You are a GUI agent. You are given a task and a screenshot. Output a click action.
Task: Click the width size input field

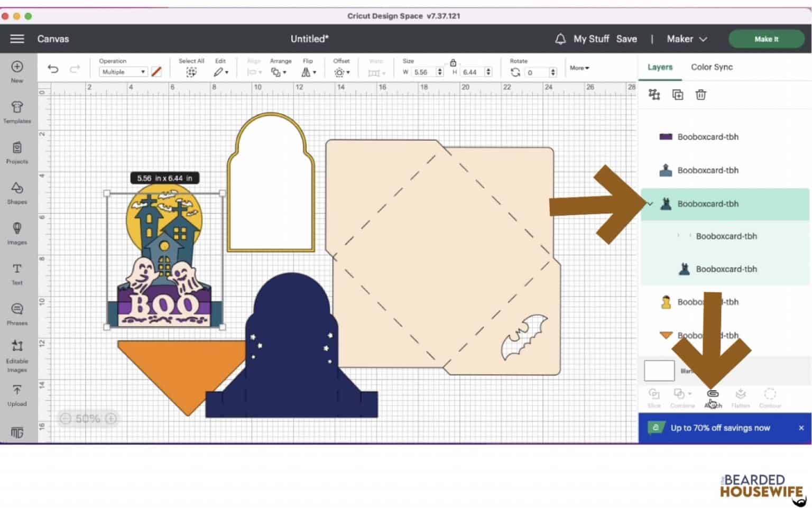(x=424, y=72)
